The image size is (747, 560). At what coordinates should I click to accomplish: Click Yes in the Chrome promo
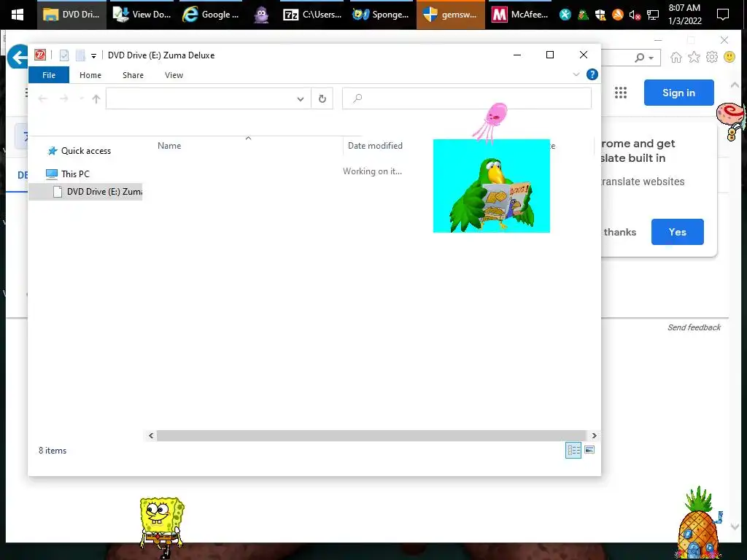point(677,232)
